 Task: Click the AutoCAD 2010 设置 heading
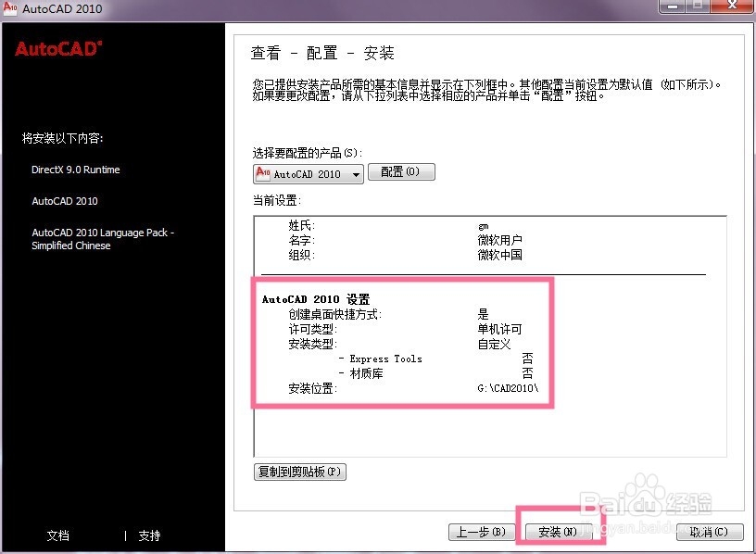point(316,299)
